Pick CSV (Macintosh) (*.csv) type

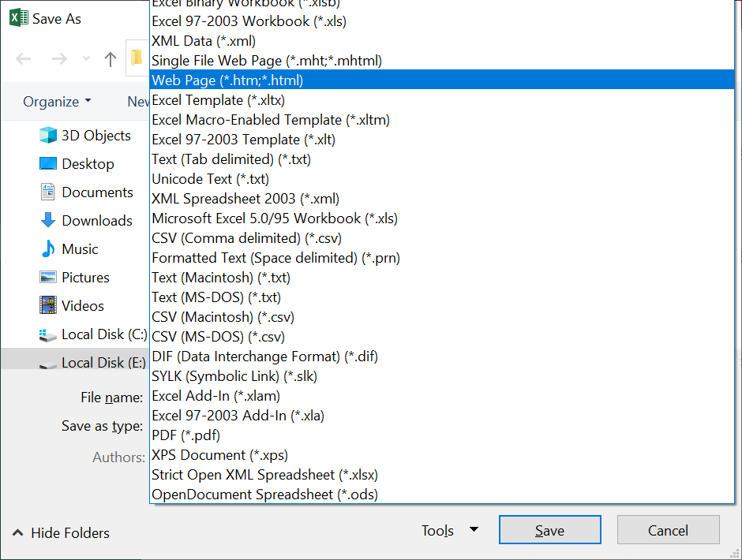[x=442, y=317]
